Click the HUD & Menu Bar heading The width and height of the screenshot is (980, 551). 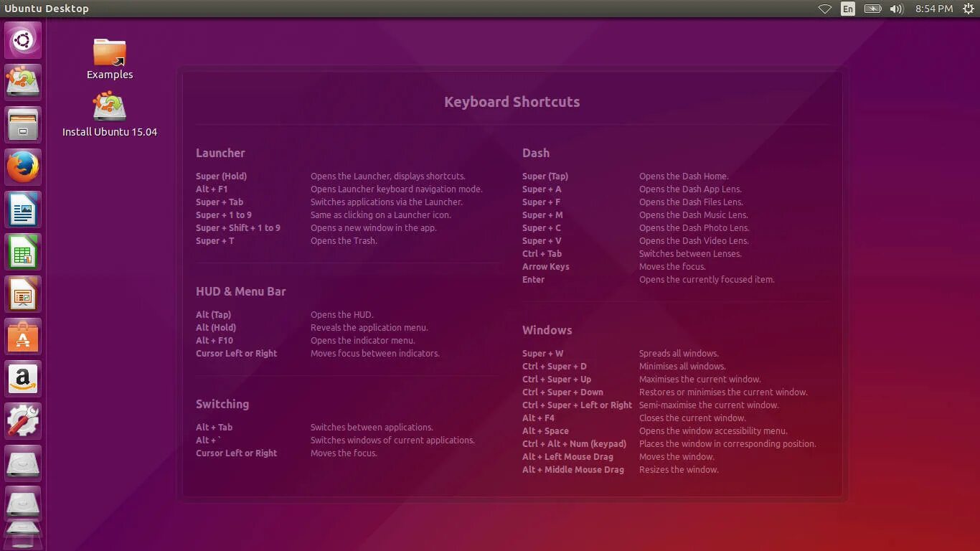(x=241, y=291)
